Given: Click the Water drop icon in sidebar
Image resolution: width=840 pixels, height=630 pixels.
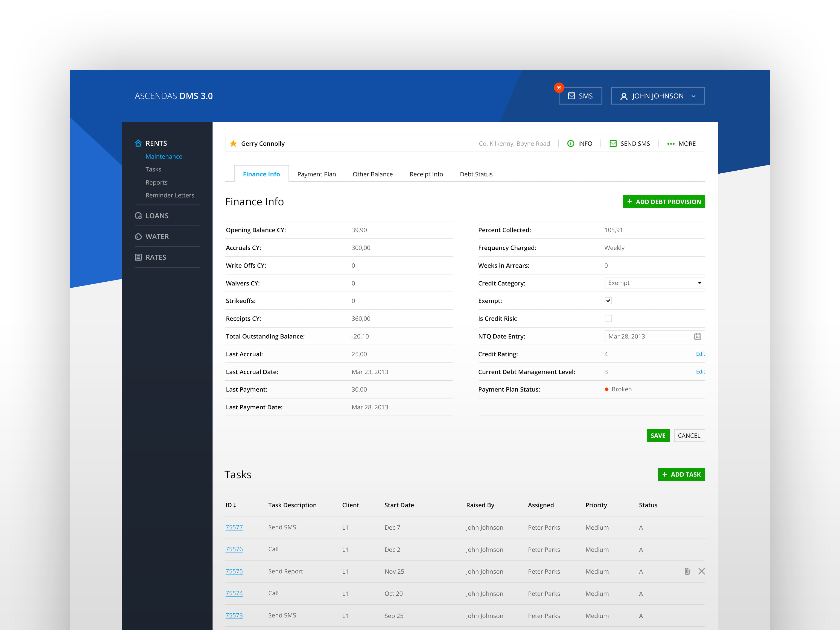Looking at the screenshot, I should (x=138, y=237).
